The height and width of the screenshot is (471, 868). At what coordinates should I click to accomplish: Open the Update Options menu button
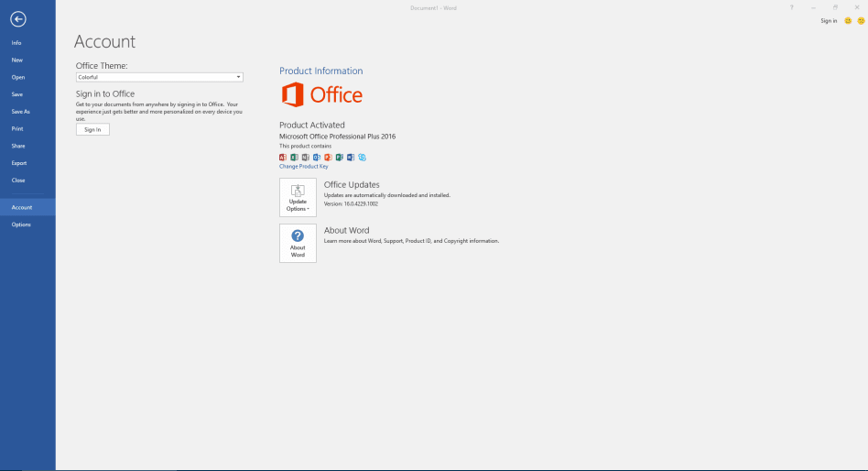pyautogui.click(x=298, y=197)
